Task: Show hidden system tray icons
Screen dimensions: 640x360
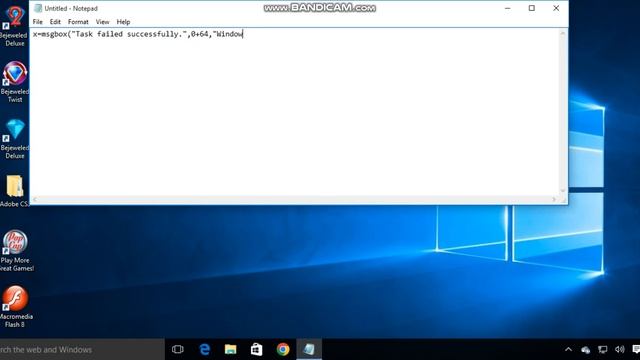Action: click(568, 349)
